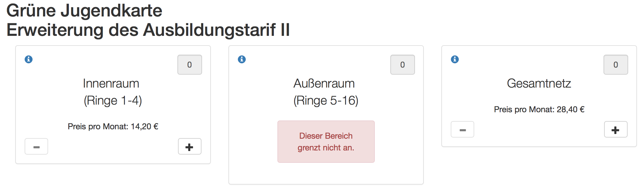Select the Gesamtnetz quantity box
The height and width of the screenshot is (191, 644).
(x=616, y=65)
